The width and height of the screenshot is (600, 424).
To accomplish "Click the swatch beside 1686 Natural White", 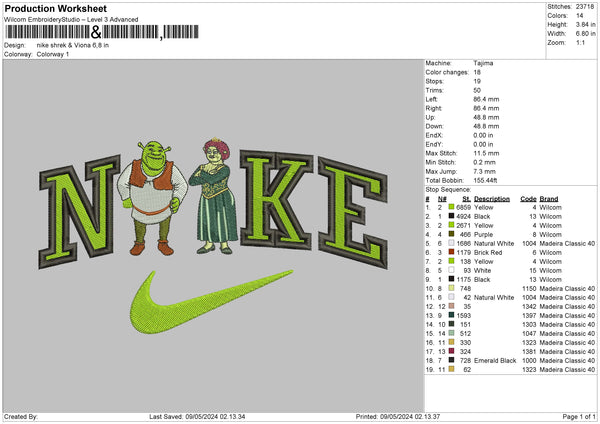I will pyautogui.click(x=451, y=243).
